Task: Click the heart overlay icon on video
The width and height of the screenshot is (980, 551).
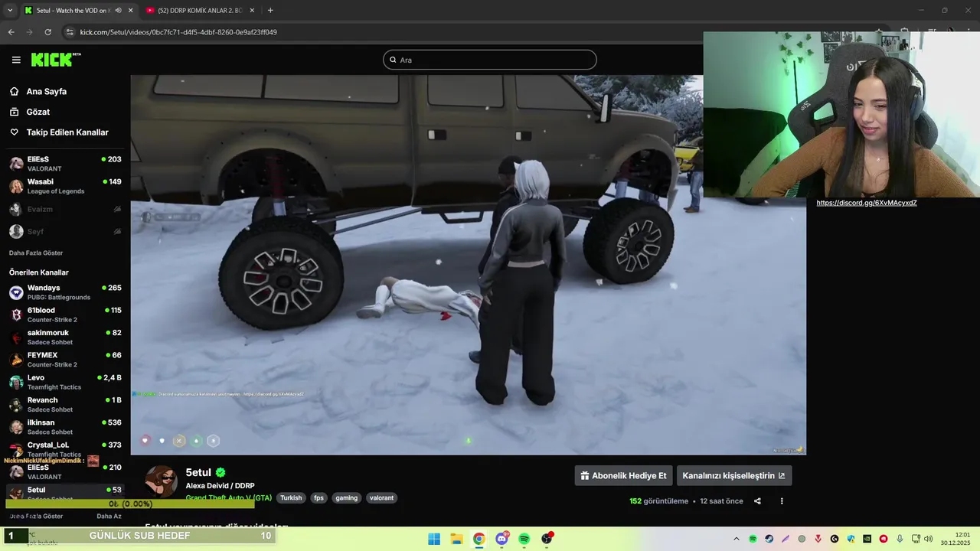Action: (x=145, y=440)
